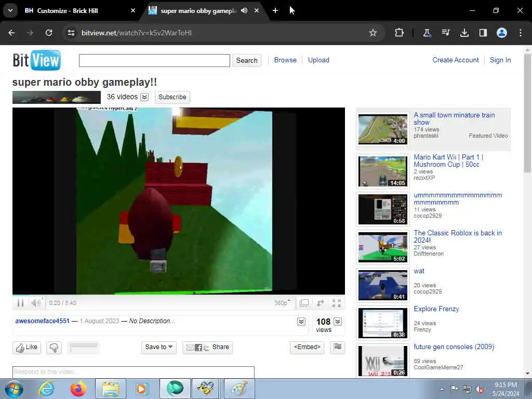
Task: Open the Embed code button
Action: click(307, 347)
